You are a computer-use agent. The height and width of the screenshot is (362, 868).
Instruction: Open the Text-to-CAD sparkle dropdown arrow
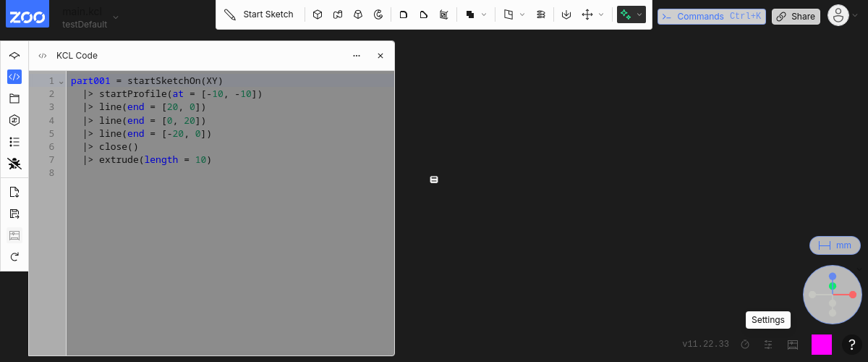coord(639,14)
